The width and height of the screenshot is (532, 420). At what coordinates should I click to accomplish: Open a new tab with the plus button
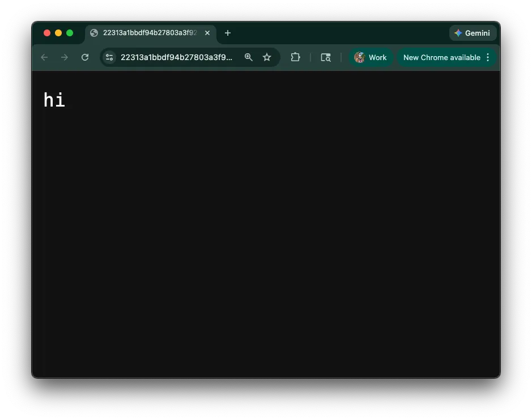coord(228,33)
